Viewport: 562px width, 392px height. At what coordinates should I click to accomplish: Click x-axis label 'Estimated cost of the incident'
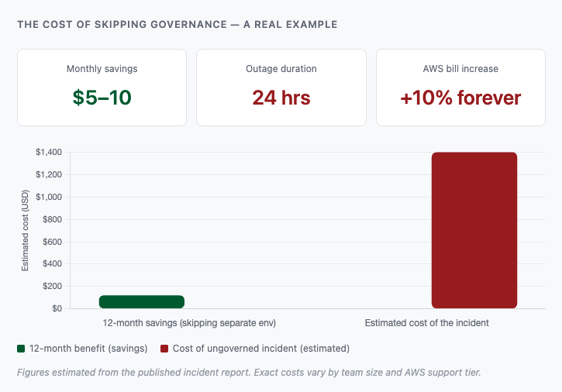(x=426, y=322)
